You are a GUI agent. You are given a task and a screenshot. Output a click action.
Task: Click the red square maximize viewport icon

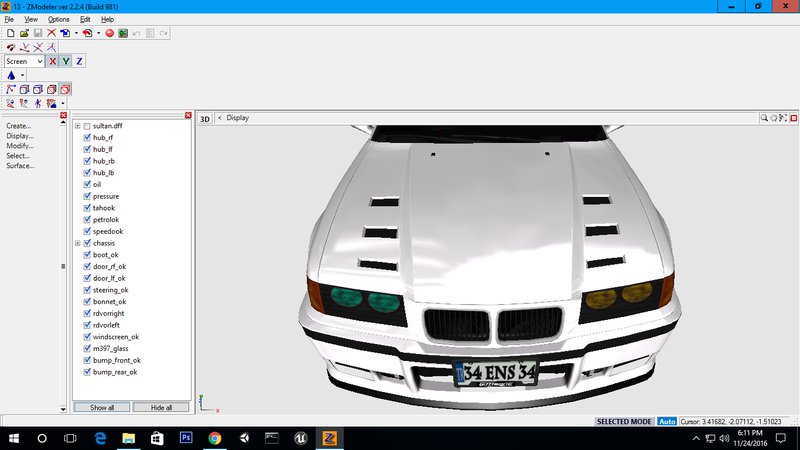tap(793, 118)
